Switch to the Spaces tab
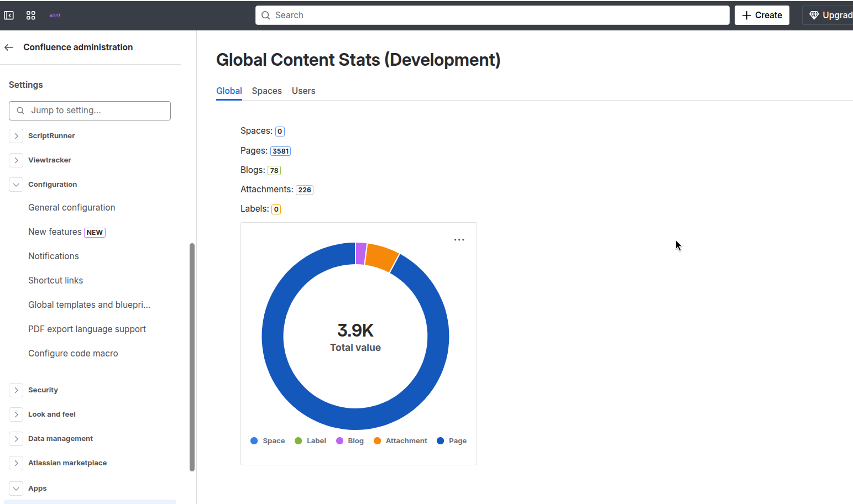The width and height of the screenshot is (853, 504). 266,91
